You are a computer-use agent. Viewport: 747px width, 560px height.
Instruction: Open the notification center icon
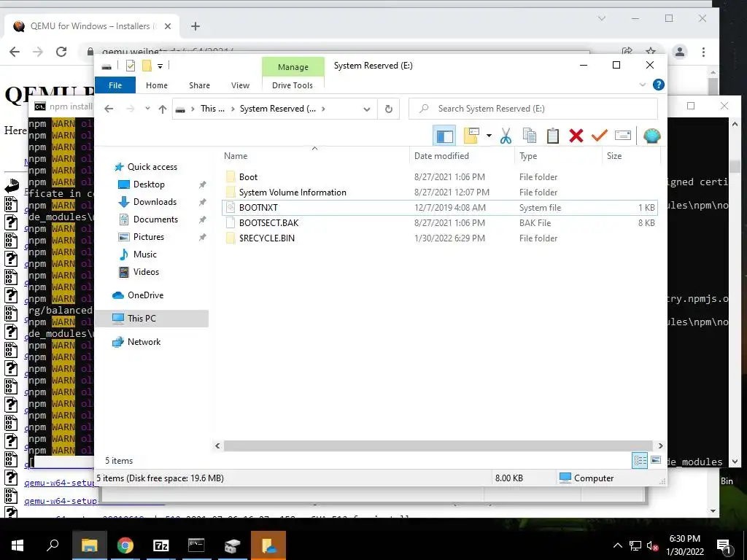point(724,547)
